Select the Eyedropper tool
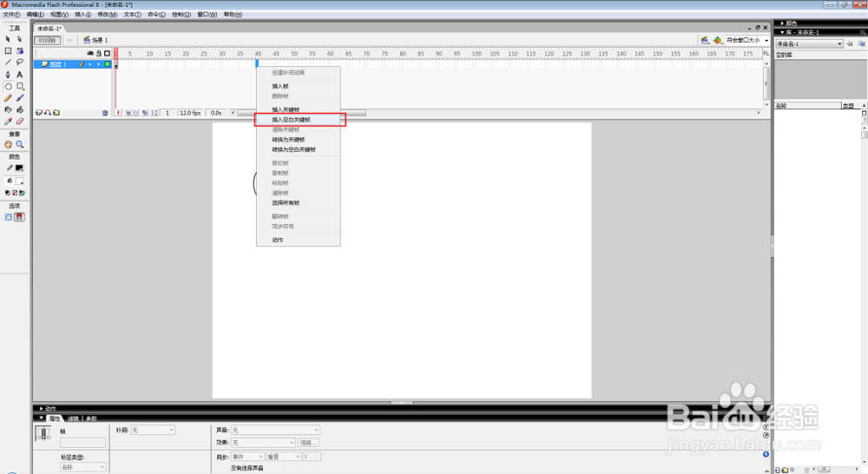Image resolution: width=868 pixels, height=474 pixels. tap(8, 122)
